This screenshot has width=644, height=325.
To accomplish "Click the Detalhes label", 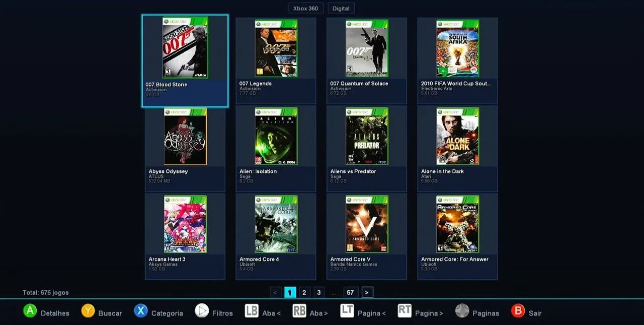I will click(x=55, y=313).
